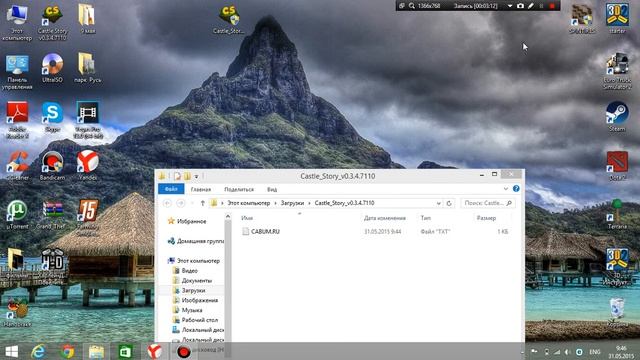Open the Grand Thief archive icon
The width and height of the screenshot is (640, 360).
click(52, 214)
